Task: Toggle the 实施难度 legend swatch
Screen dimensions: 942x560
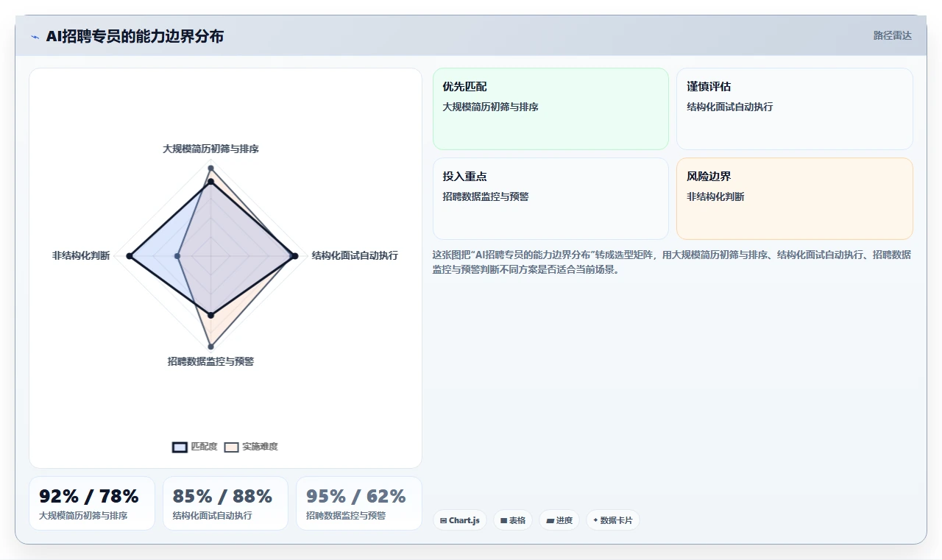Action: [x=232, y=447]
